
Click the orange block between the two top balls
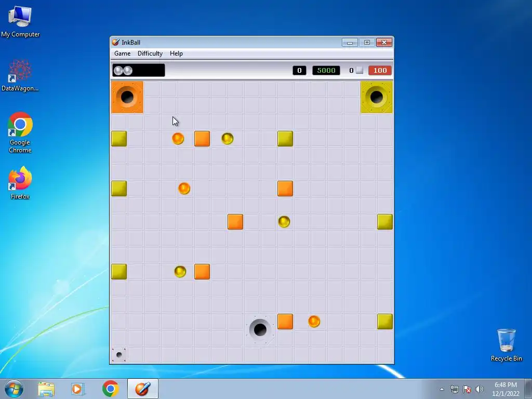(202, 139)
